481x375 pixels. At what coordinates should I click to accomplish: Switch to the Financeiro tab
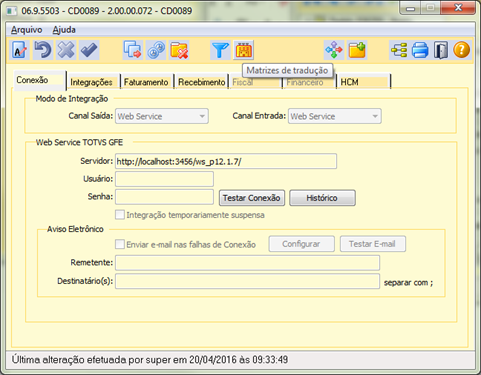pos(309,82)
